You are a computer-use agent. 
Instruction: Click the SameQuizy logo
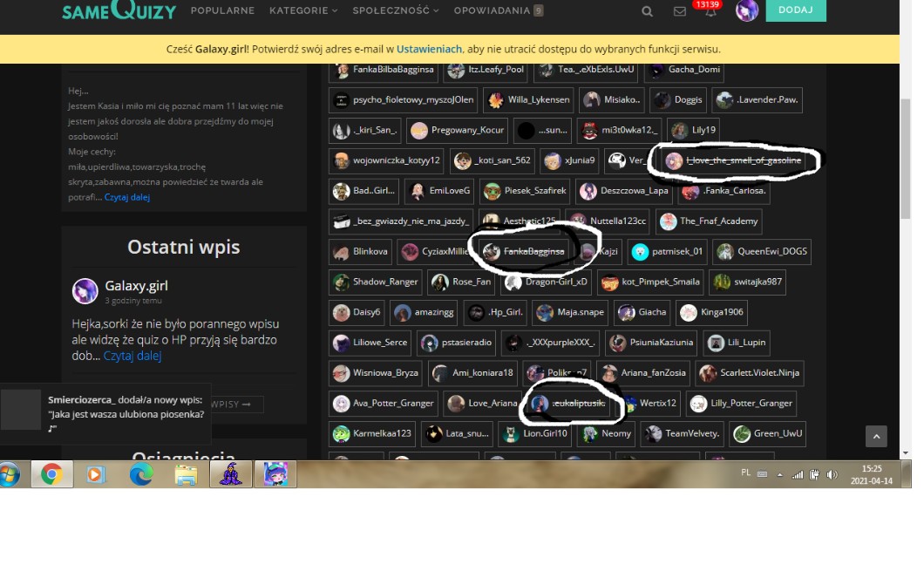click(119, 10)
